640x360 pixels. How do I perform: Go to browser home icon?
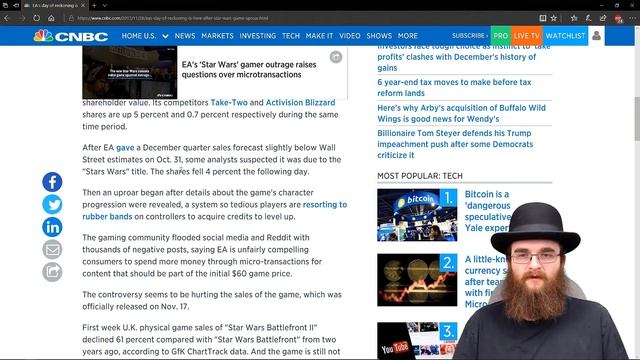pyautogui.click(x=51, y=18)
